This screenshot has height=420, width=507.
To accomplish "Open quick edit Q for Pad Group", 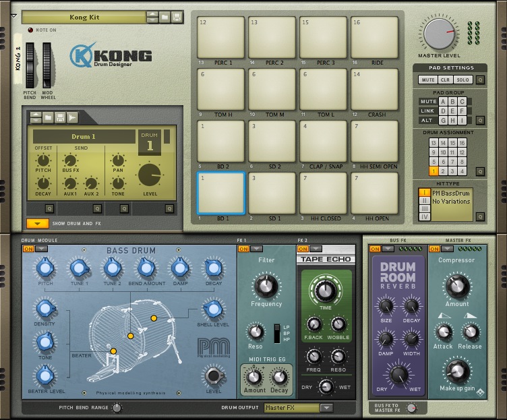I will point(480,120).
